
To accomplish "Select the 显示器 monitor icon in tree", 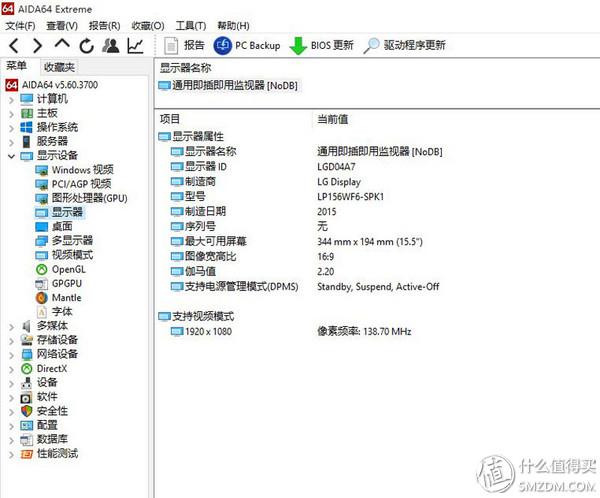I will pyautogui.click(x=42, y=212).
